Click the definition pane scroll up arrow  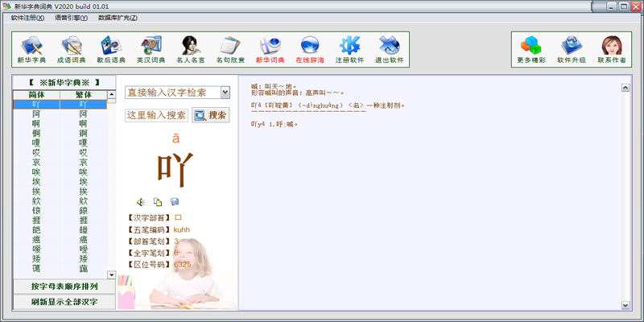[625, 88]
